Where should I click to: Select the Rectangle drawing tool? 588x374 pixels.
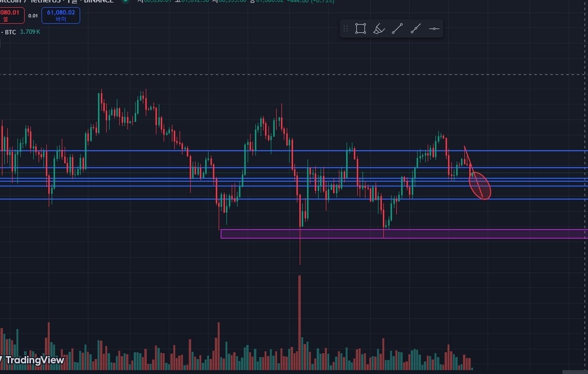360,29
